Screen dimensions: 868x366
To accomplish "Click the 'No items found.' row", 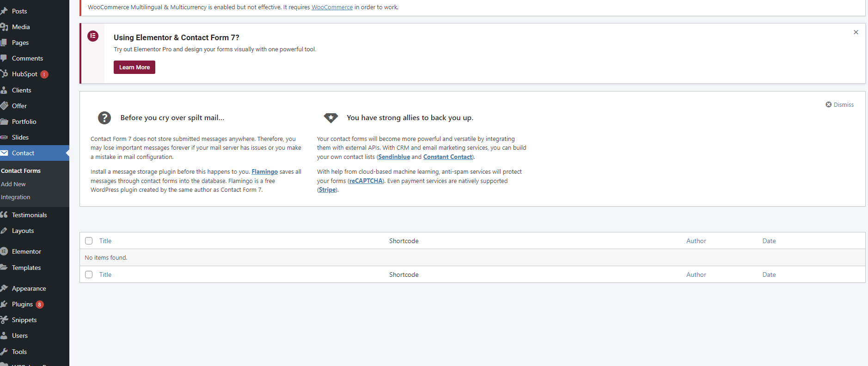I will coord(472,257).
